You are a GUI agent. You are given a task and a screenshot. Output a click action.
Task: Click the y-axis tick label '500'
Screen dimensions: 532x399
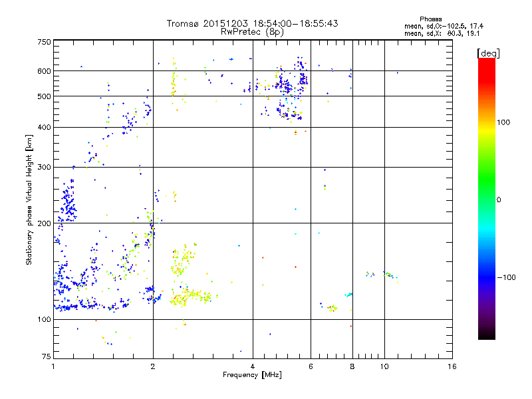coord(44,96)
